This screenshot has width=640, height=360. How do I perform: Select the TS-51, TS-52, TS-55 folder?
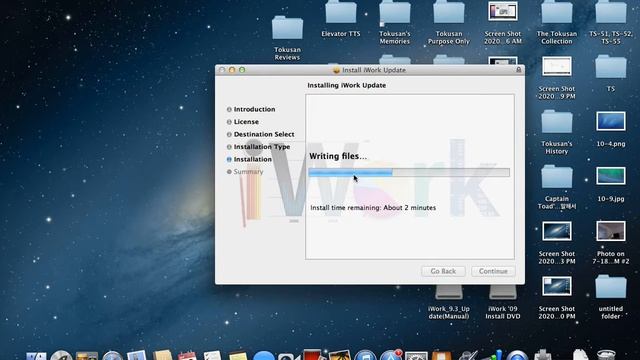(x=611, y=12)
